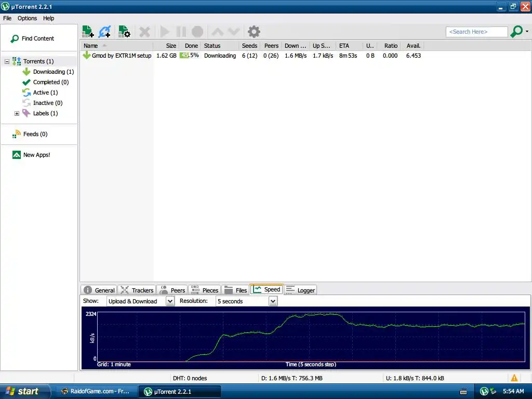The image size is (532, 399).
Task: Click the 45.5% progress bar
Action: pos(189,55)
